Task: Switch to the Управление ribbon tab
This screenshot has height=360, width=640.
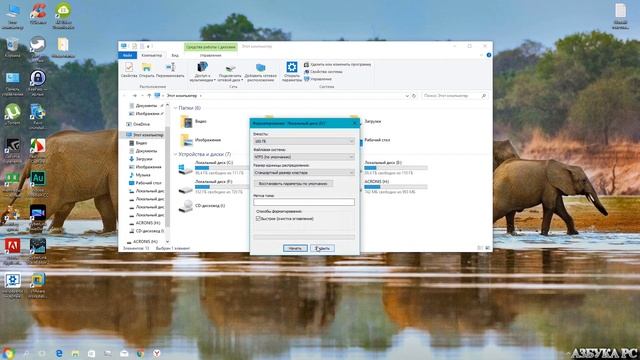Action: pos(211,55)
